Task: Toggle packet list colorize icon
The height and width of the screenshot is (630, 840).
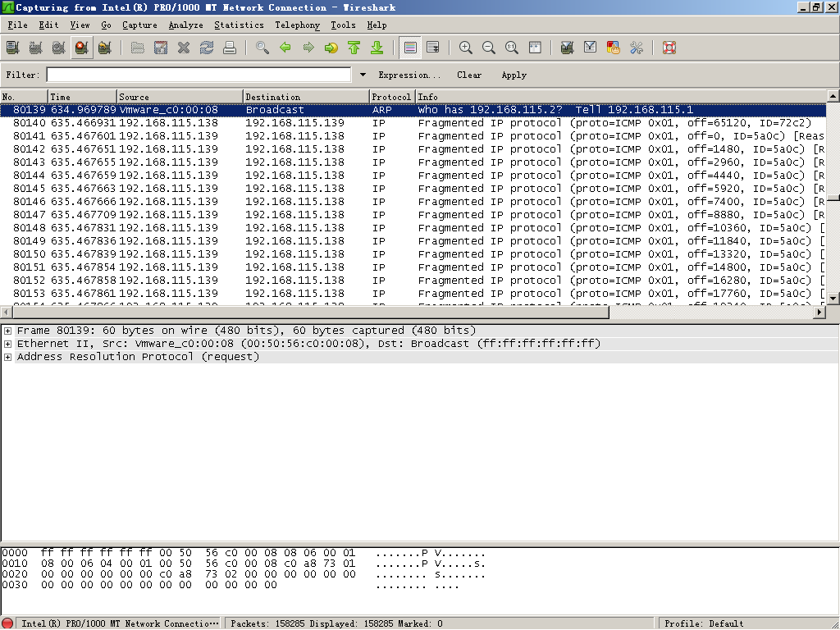Action: 410,48
